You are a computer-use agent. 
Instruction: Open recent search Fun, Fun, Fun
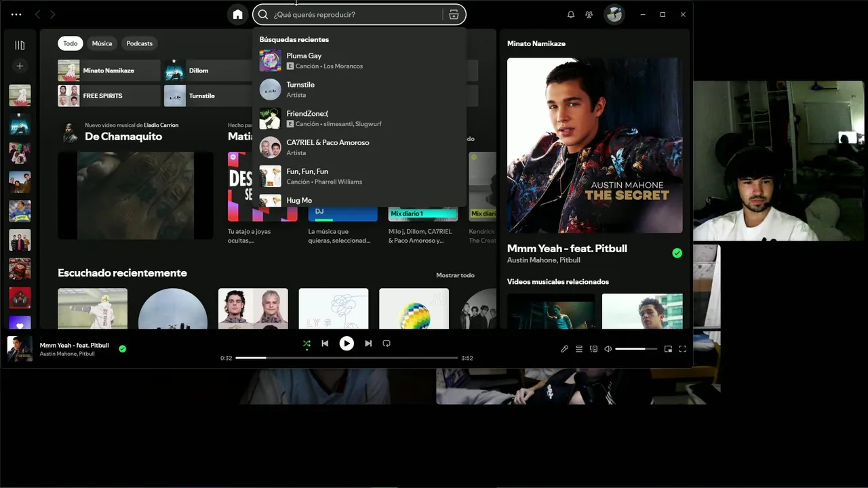click(x=359, y=176)
